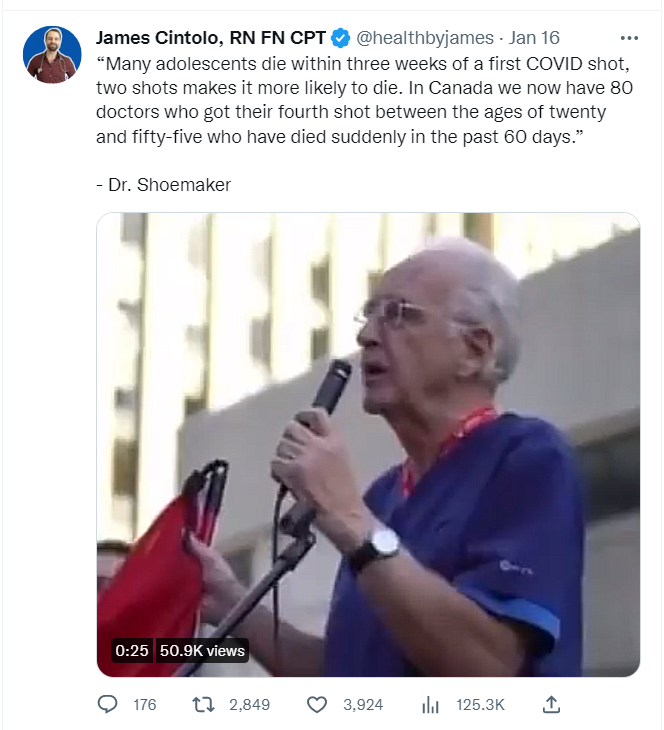Click James Cintolo's profile avatar
This screenshot has width=664, height=730.
[52, 54]
